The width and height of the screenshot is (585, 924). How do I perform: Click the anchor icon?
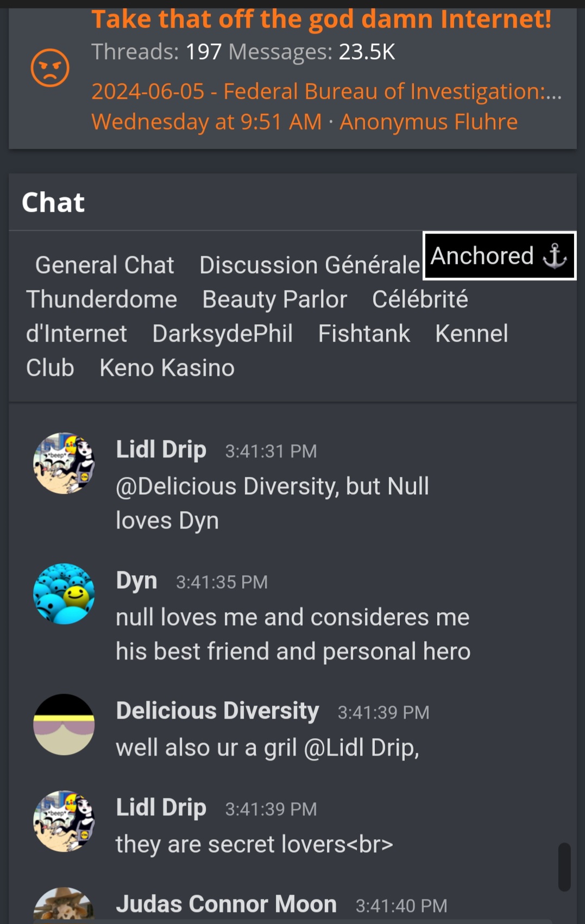point(555,256)
